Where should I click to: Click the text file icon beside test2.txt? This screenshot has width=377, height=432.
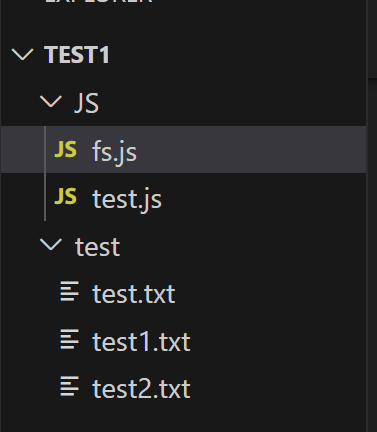(69, 387)
